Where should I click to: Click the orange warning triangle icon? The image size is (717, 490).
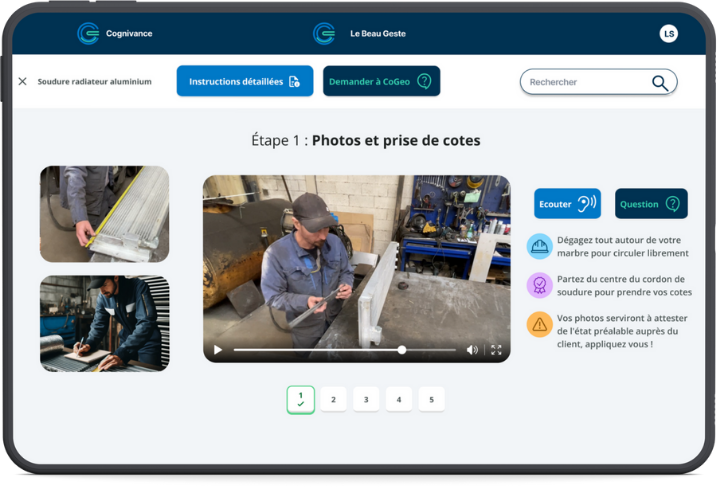click(540, 324)
